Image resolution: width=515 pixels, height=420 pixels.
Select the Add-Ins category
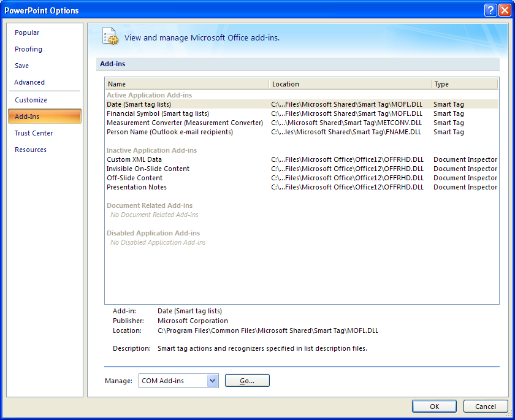click(x=45, y=116)
